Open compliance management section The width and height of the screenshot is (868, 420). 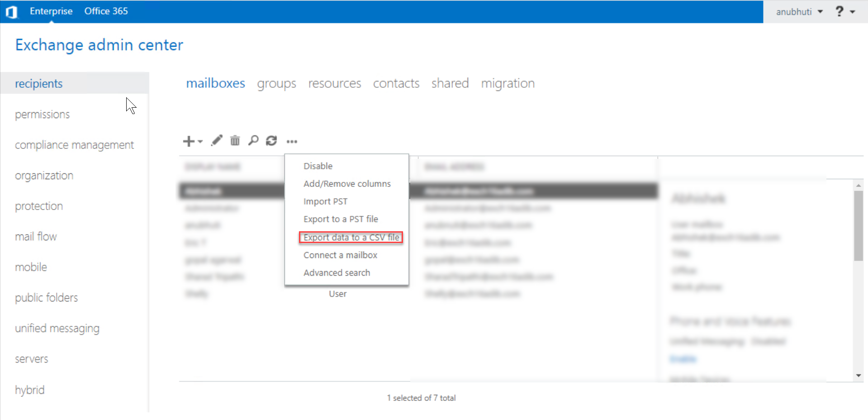(x=74, y=145)
